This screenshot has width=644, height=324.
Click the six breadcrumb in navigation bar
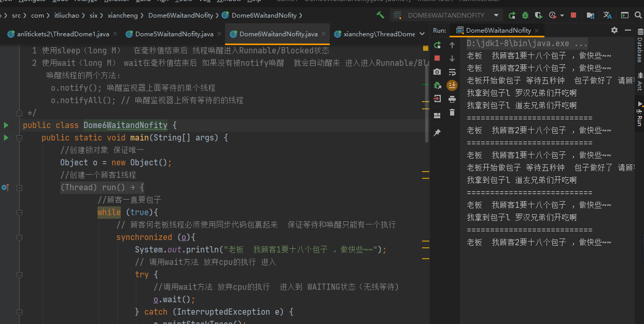[x=94, y=16]
